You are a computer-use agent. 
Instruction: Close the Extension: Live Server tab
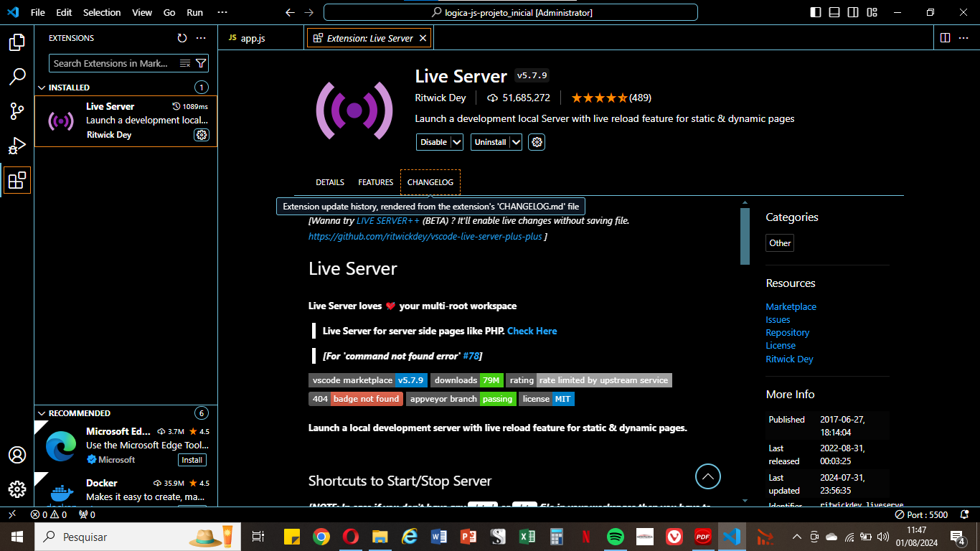point(423,38)
